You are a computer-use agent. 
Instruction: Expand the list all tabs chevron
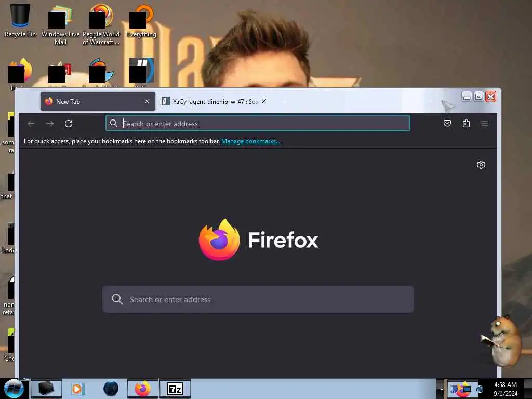pos(430,101)
